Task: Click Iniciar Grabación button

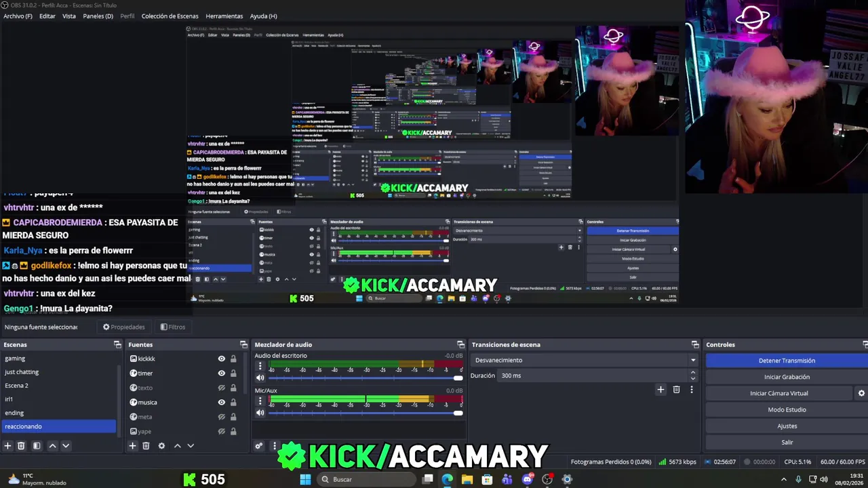Action: (x=787, y=377)
